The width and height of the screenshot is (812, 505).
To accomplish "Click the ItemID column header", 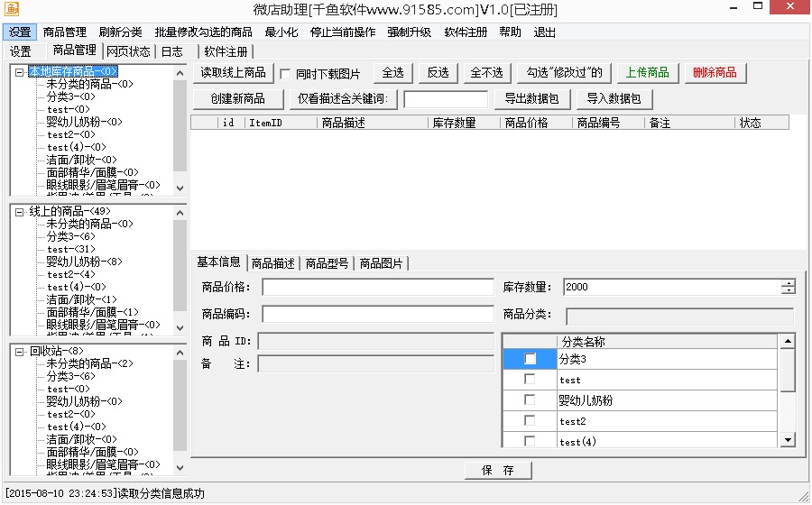I will [x=281, y=123].
